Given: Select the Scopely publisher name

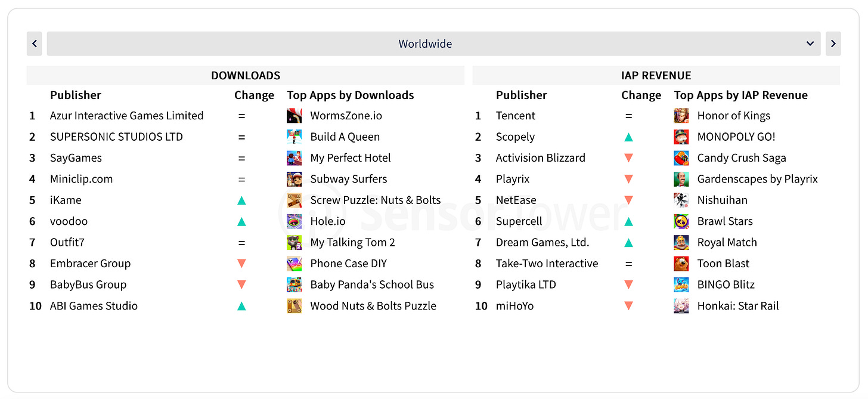Looking at the screenshot, I should coord(515,137).
